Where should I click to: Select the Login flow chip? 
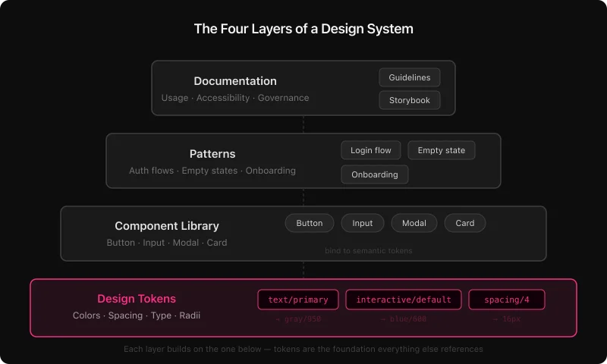tap(371, 150)
